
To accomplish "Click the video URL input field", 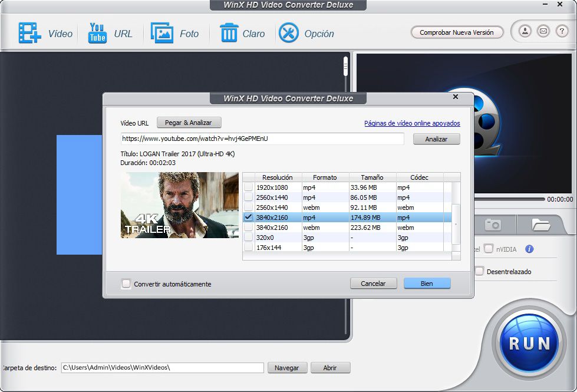I will pyautogui.click(x=262, y=139).
